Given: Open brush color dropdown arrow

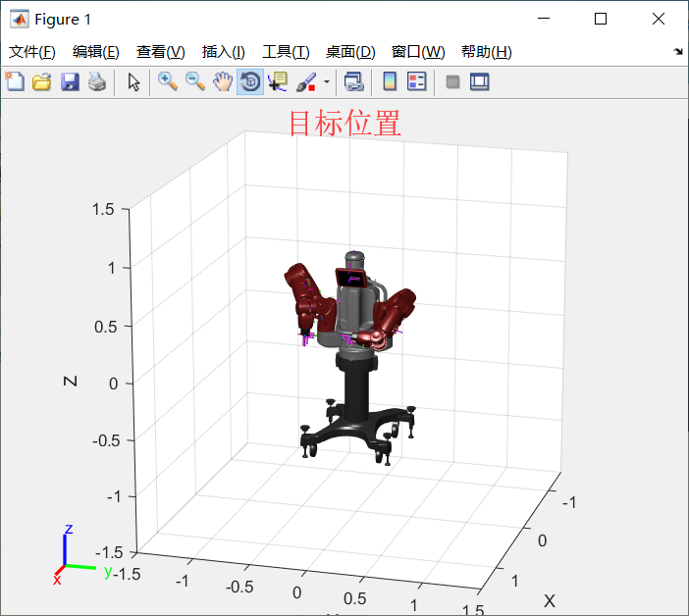Looking at the screenshot, I should [x=327, y=81].
